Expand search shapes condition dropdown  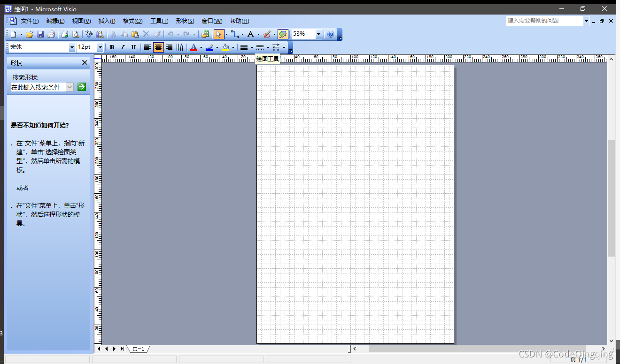pos(70,87)
